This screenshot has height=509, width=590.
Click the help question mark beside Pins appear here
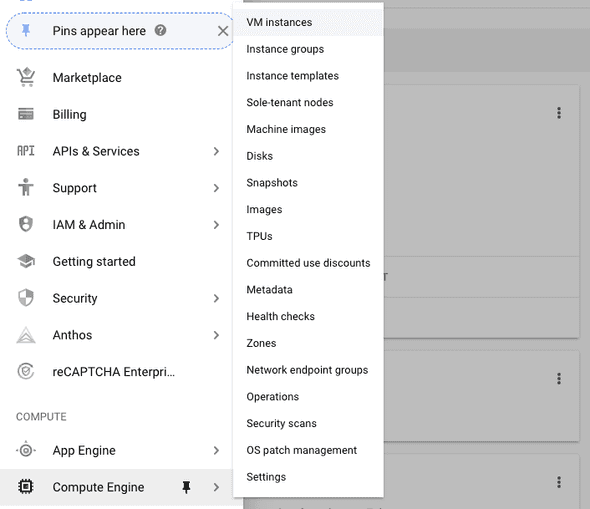pyautogui.click(x=160, y=30)
